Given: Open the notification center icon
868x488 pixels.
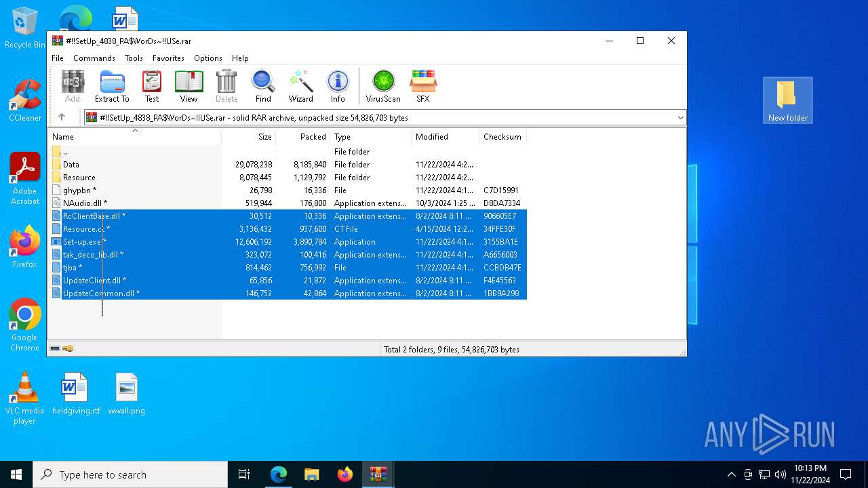Looking at the screenshot, I should (x=846, y=474).
